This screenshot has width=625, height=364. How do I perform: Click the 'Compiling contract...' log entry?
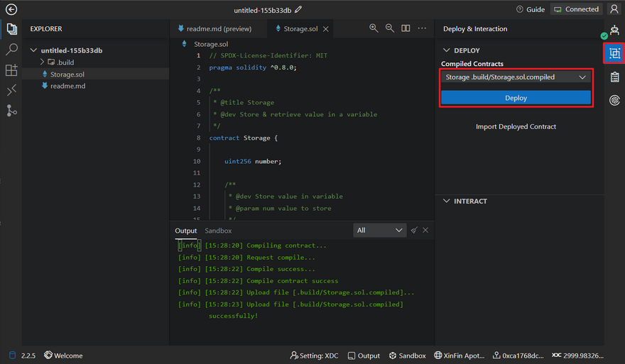(252, 246)
